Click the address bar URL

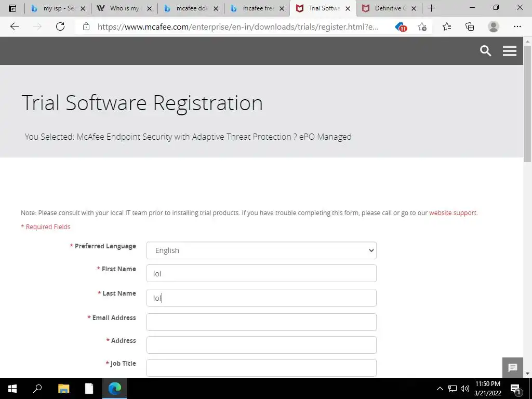pos(238,27)
